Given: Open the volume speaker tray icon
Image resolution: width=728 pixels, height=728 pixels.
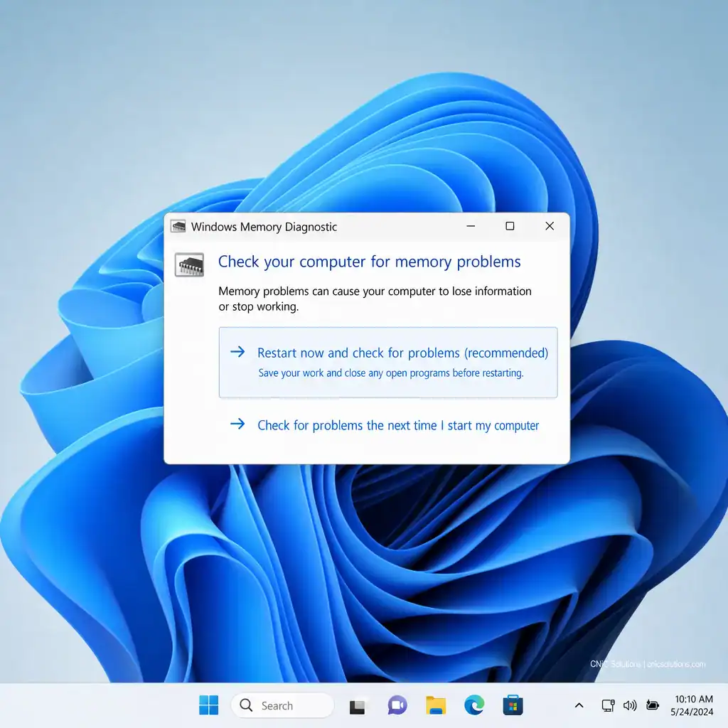Looking at the screenshot, I should pos(630,705).
